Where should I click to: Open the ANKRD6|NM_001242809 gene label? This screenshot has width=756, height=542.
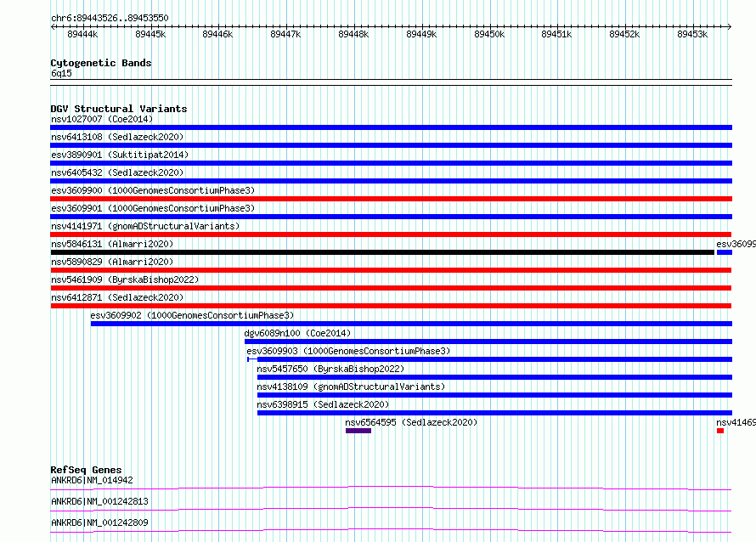pos(99,522)
